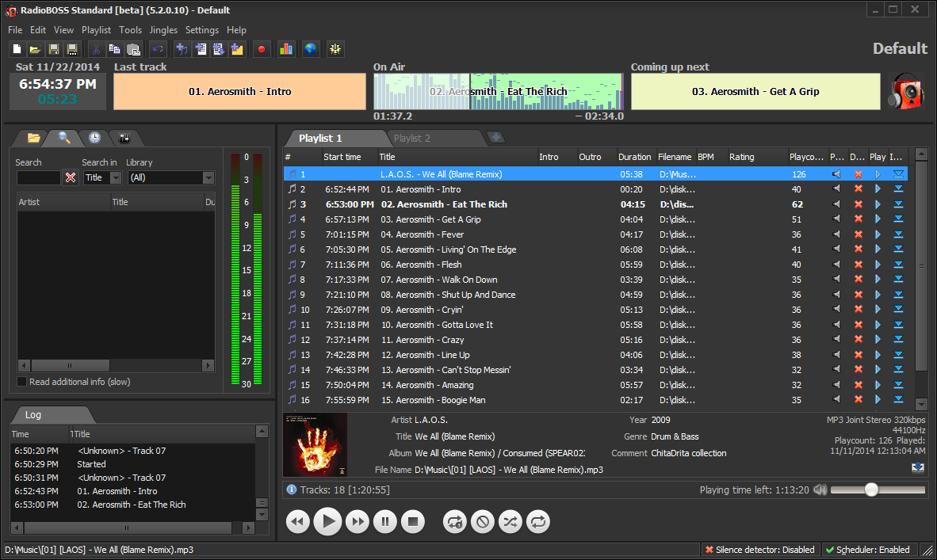The height and width of the screenshot is (560, 937).
Task: Toggle the repeat playlist button
Action: pos(537,521)
